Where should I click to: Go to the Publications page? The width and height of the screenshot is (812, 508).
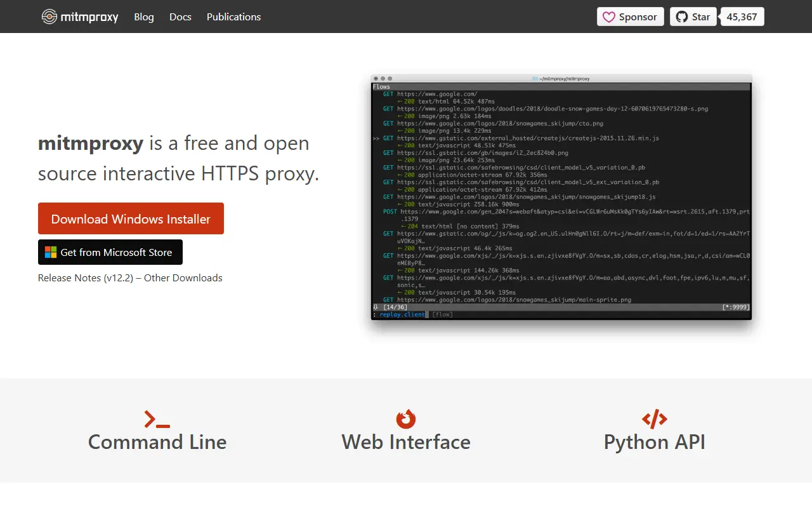pos(233,17)
